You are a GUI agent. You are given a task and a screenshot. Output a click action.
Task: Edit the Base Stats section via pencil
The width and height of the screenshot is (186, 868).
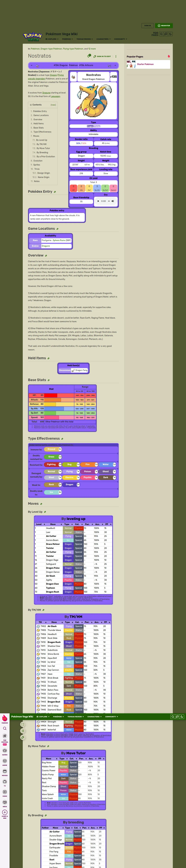coord(49,380)
